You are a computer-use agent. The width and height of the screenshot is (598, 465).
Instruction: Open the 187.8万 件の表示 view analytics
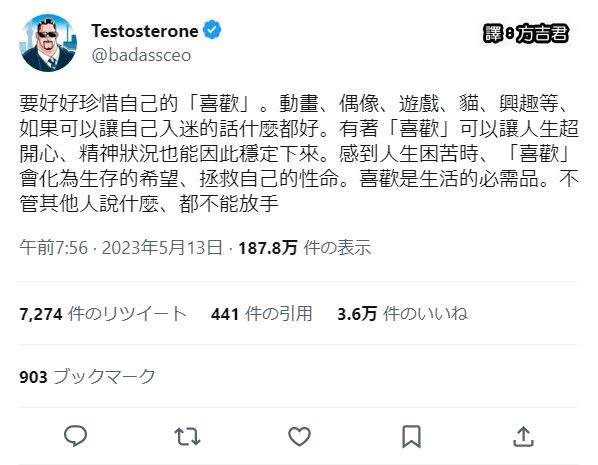305,248
